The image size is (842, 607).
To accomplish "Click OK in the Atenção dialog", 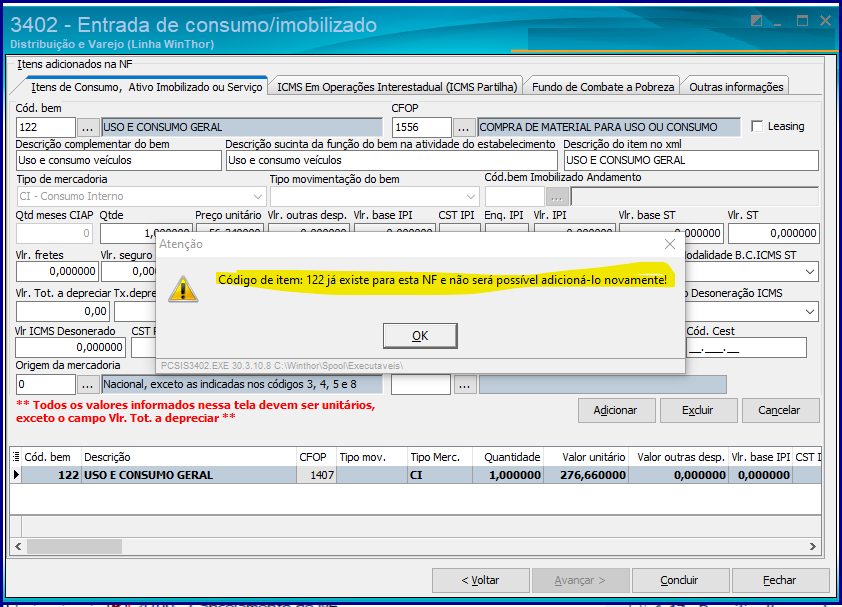I will point(420,336).
